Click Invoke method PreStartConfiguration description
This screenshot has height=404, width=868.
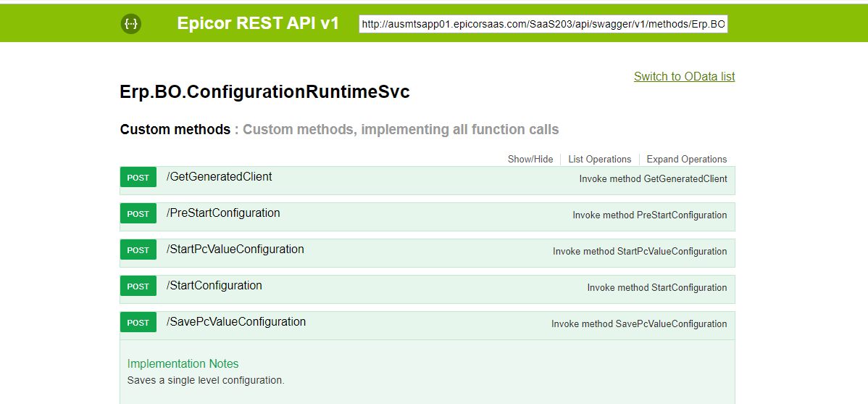650,215
